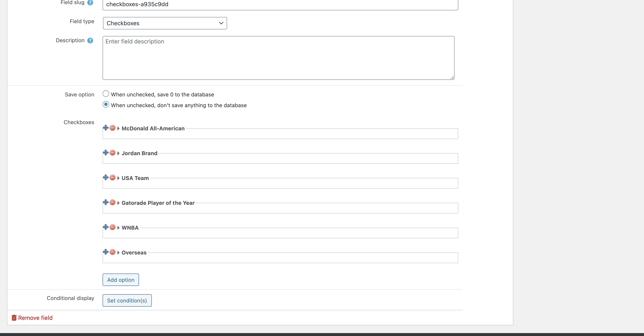Screen dimensions: 644x336
Task: Expand the Overseas option
Action: [x=119, y=252]
